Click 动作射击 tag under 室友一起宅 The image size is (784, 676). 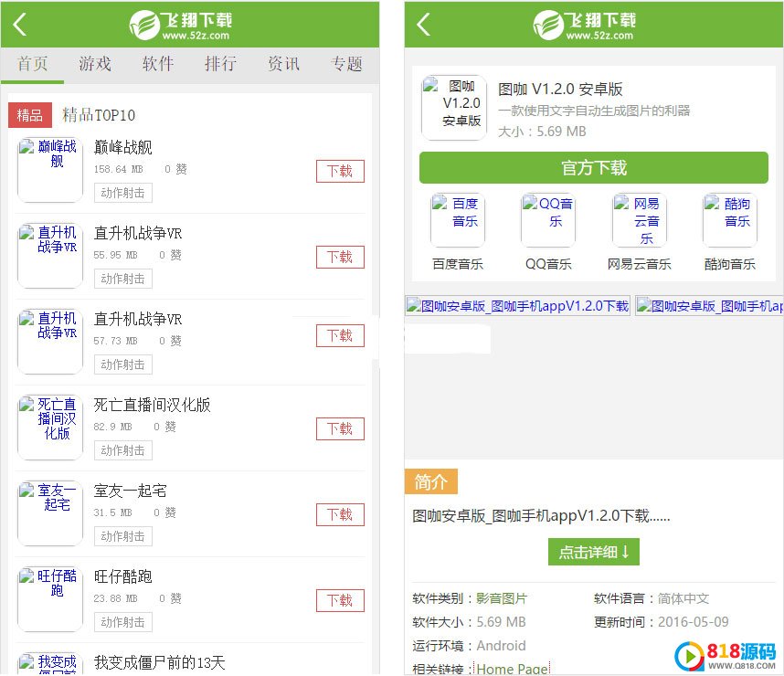(x=123, y=536)
